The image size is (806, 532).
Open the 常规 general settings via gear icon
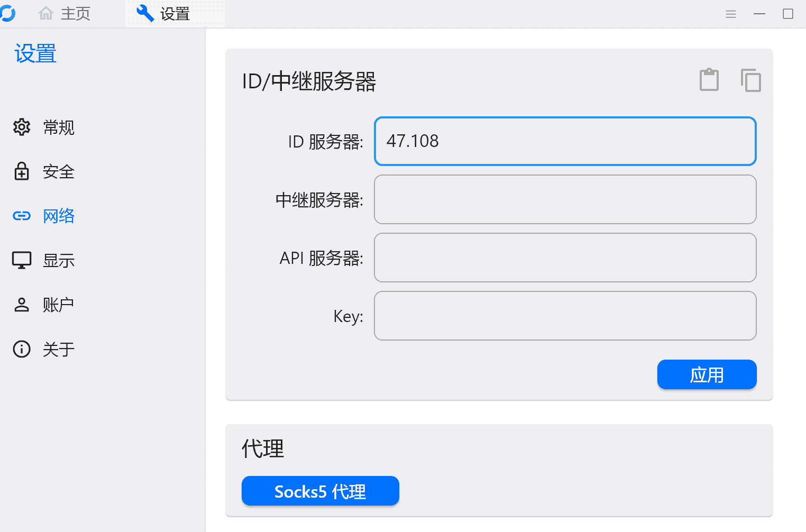pos(21,127)
